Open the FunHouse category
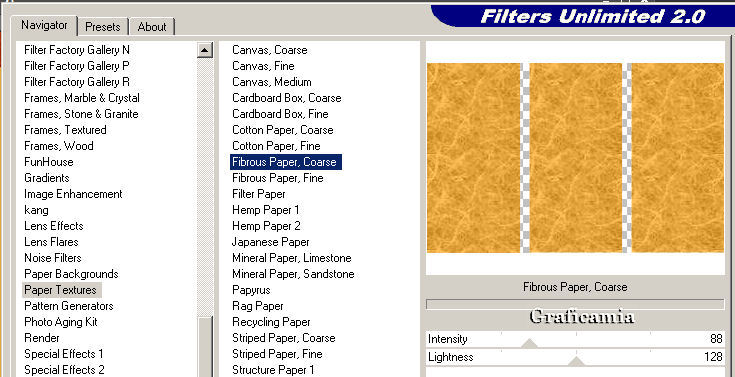 pos(49,161)
